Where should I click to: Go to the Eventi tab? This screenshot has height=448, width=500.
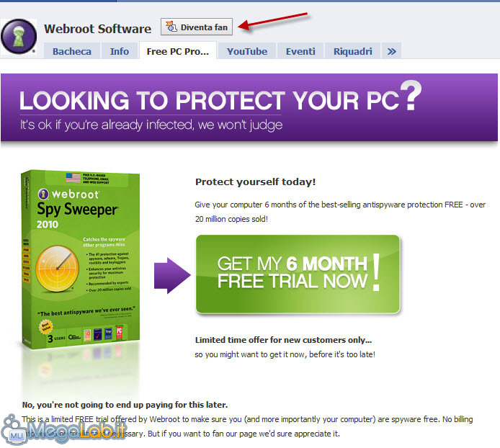tap(300, 51)
